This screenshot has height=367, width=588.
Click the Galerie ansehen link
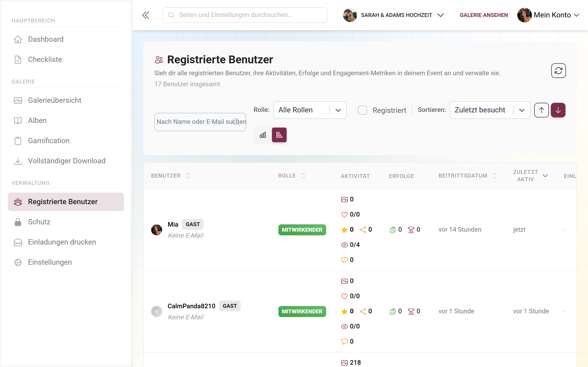(484, 15)
